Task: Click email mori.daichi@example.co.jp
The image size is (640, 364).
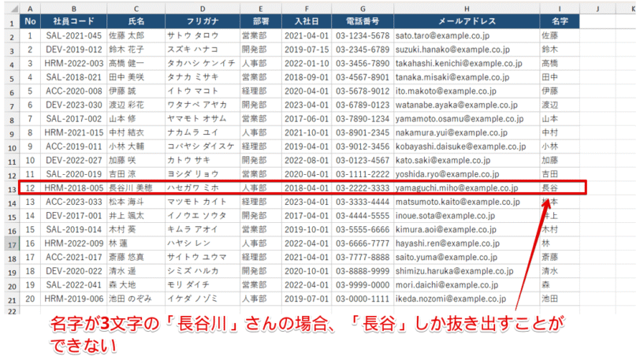Action: pos(467,285)
